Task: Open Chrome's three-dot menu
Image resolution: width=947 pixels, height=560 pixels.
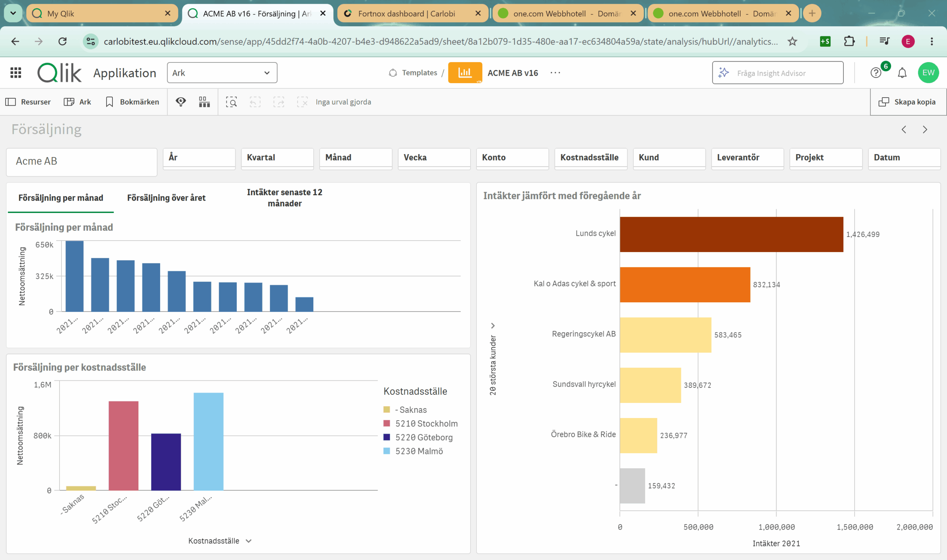Action: pos(931,41)
